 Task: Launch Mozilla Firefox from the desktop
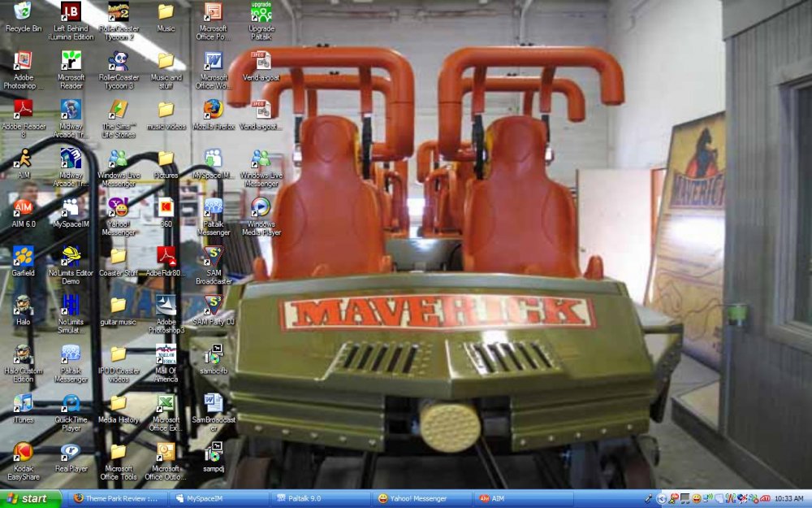click(x=212, y=115)
